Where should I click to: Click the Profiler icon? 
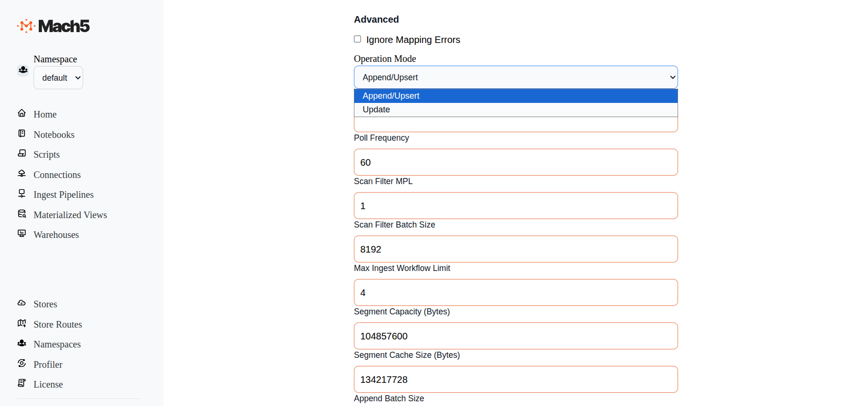pyautogui.click(x=22, y=364)
